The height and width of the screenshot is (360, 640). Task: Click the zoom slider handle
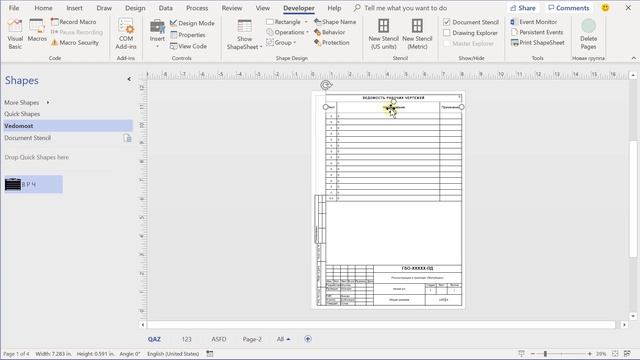(x=545, y=354)
